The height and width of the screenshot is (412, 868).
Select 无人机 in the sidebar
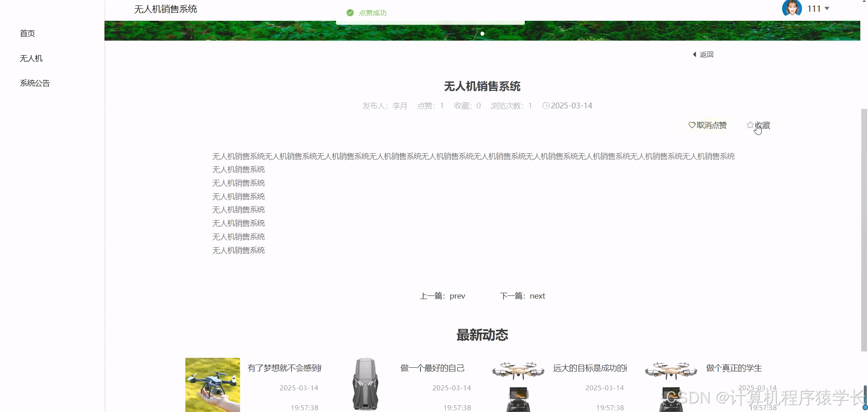pos(30,58)
